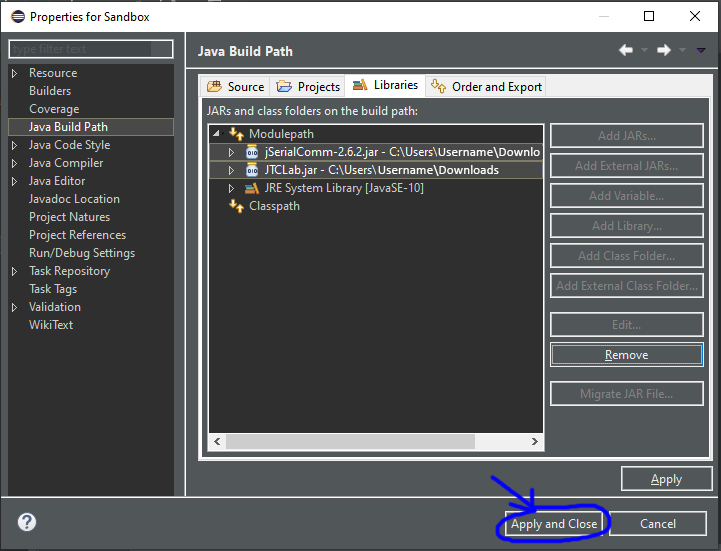Select Project References in the tree
This screenshot has height=551, width=721.
pos(77,235)
